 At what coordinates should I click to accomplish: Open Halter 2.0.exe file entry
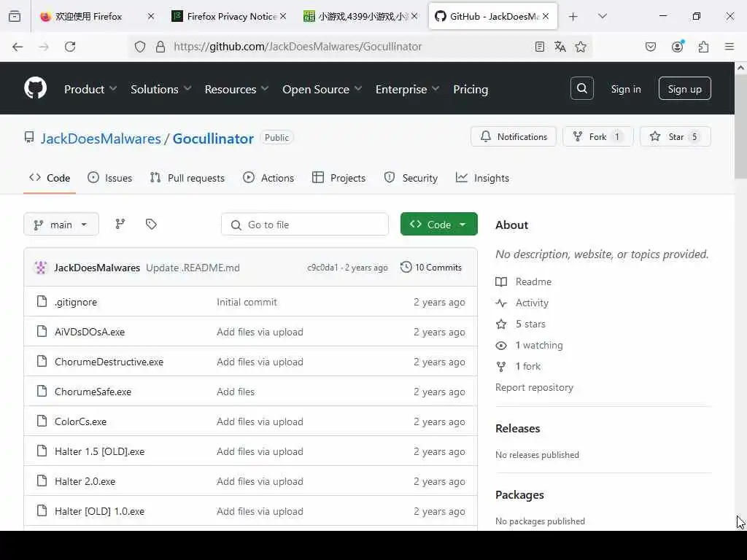tap(85, 481)
